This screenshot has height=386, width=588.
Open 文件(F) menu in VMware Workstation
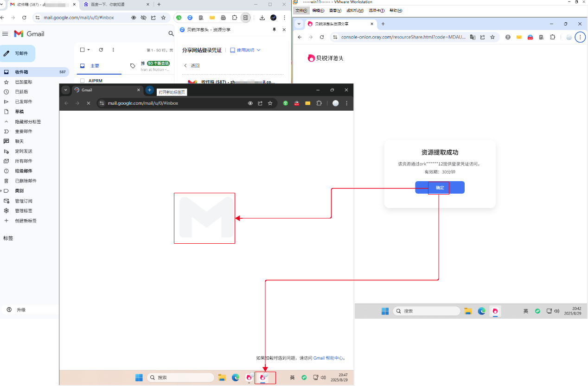[301, 10]
